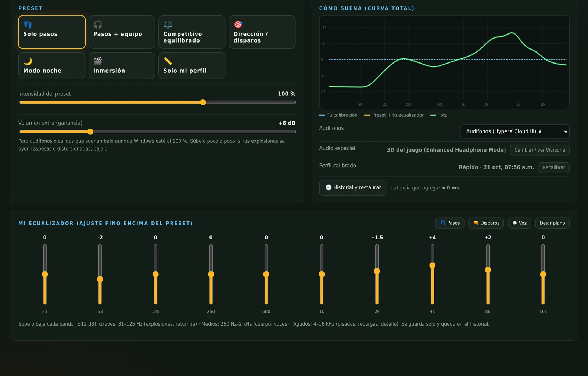
Task: Click the Tu calibración legend entry
Action: pyautogui.click(x=338, y=115)
